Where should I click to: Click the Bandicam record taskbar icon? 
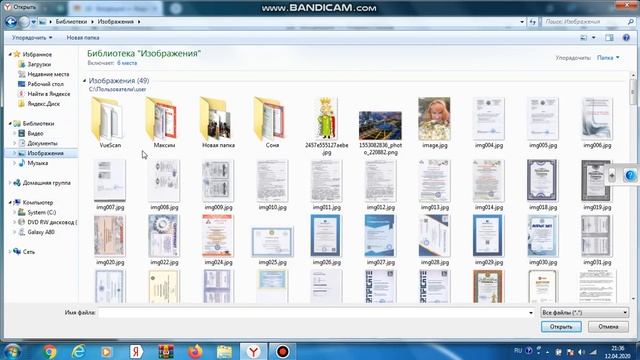(282, 351)
